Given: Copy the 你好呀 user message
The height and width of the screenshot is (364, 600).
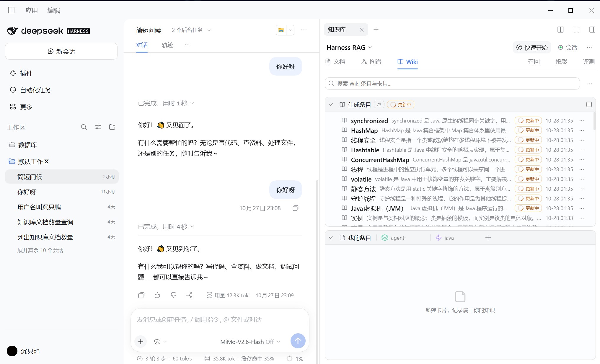Looking at the screenshot, I should point(295,208).
